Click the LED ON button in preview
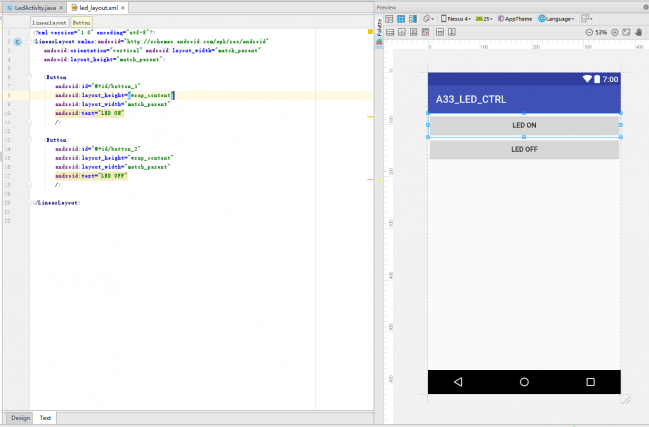The width and height of the screenshot is (649, 427). pos(524,125)
